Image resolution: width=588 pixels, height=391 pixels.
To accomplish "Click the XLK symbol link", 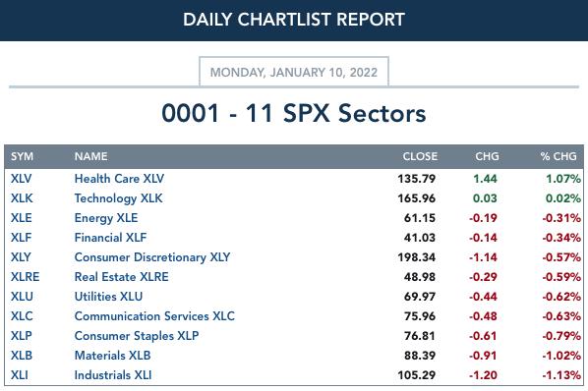I will 22,198.
